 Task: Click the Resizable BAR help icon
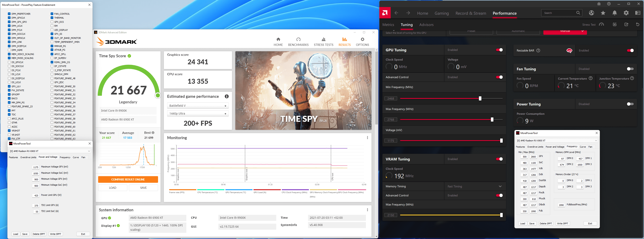coord(538,51)
